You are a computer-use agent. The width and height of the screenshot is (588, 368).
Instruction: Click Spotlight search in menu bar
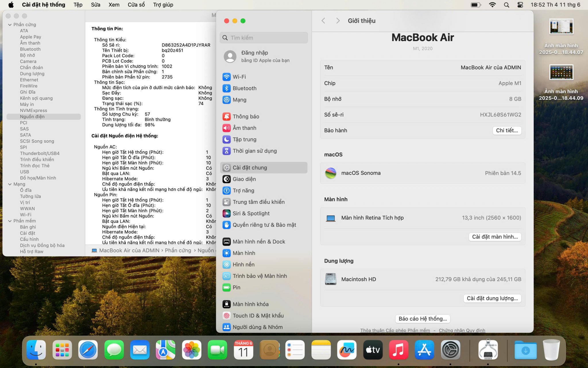506,5
